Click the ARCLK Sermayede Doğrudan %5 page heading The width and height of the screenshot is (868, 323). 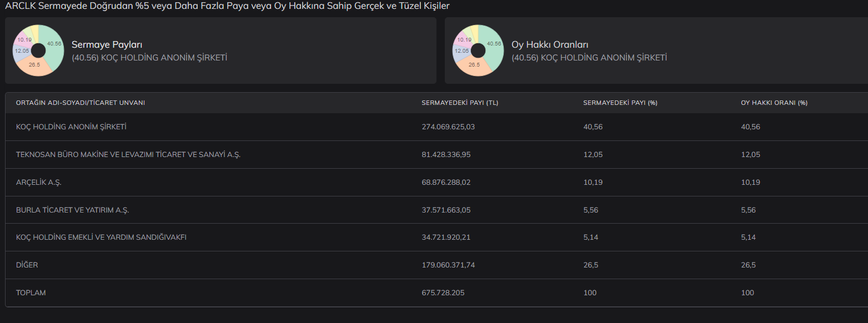tap(227, 6)
